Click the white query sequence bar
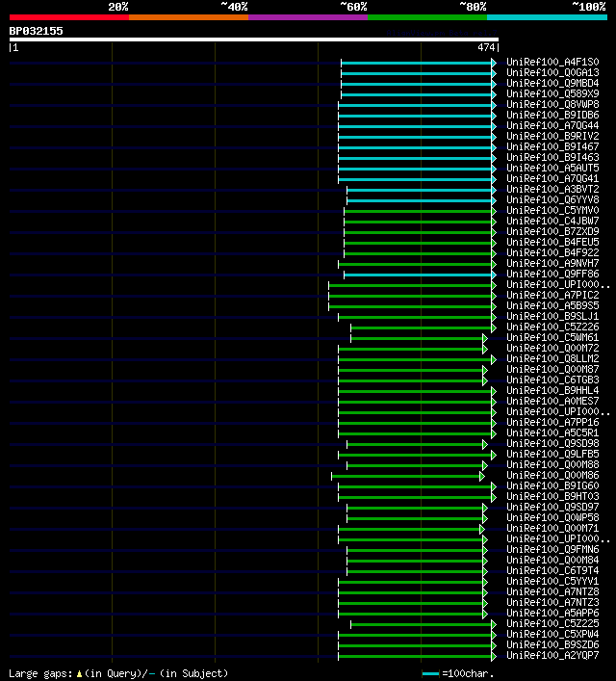Viewport: 616px width, 681px height. click(x=254, y=39)
